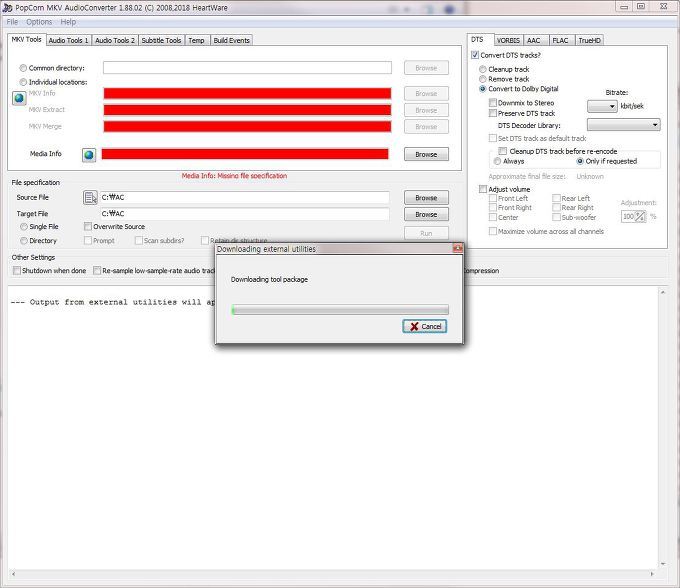Select the VORBIS tab
The height and width of the screenshot is (588, 680).
pyautogui.click(x=508, y=40)
